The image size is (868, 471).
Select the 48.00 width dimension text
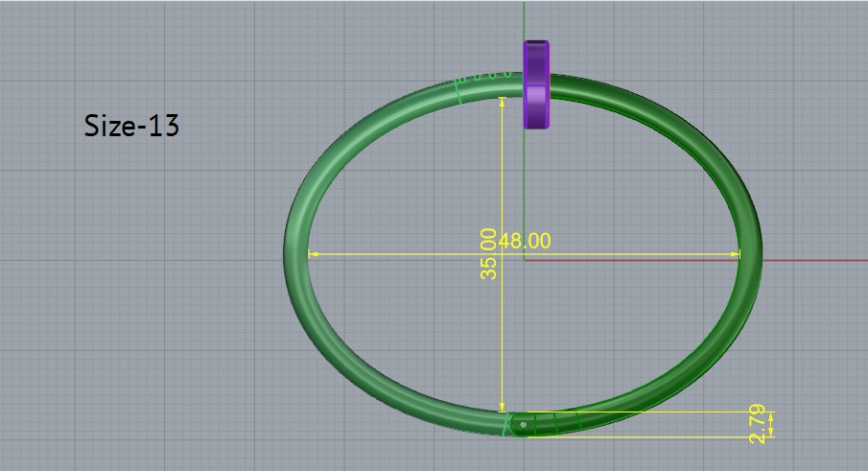[526, 242]
